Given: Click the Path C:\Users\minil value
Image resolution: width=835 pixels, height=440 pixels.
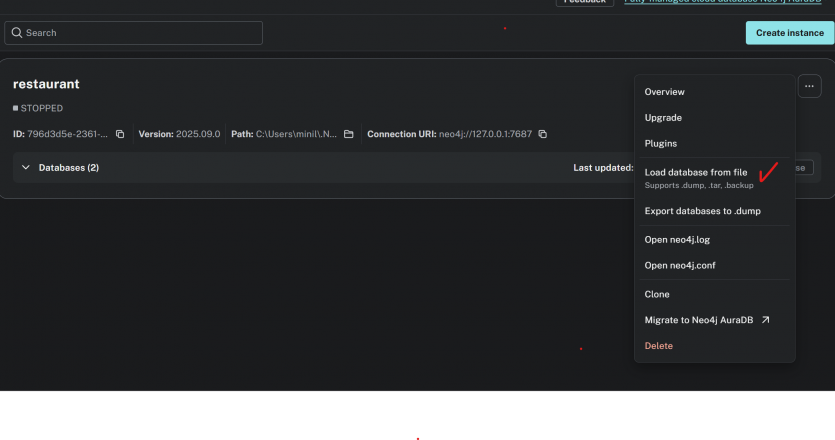Looking at the screenshot, I should click(x=296, y=134).
